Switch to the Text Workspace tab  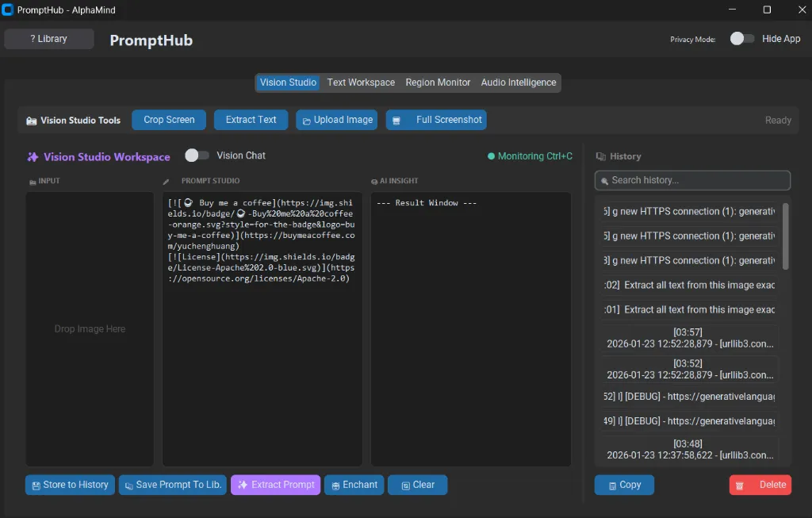(361, 82)
